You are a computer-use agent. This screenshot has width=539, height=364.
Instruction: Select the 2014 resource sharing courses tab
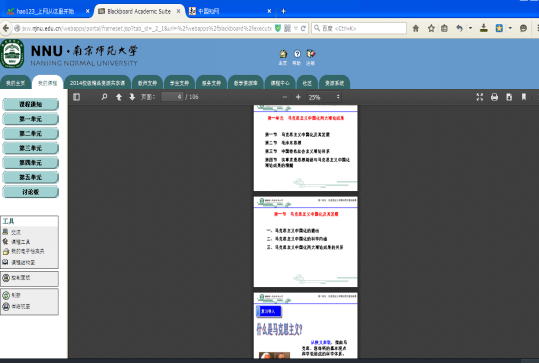97,83
